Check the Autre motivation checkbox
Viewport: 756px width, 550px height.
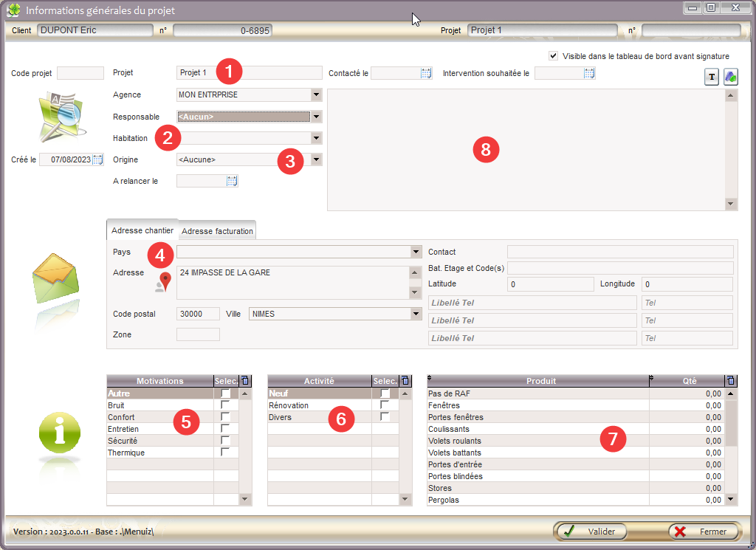(x=225, y=393)
